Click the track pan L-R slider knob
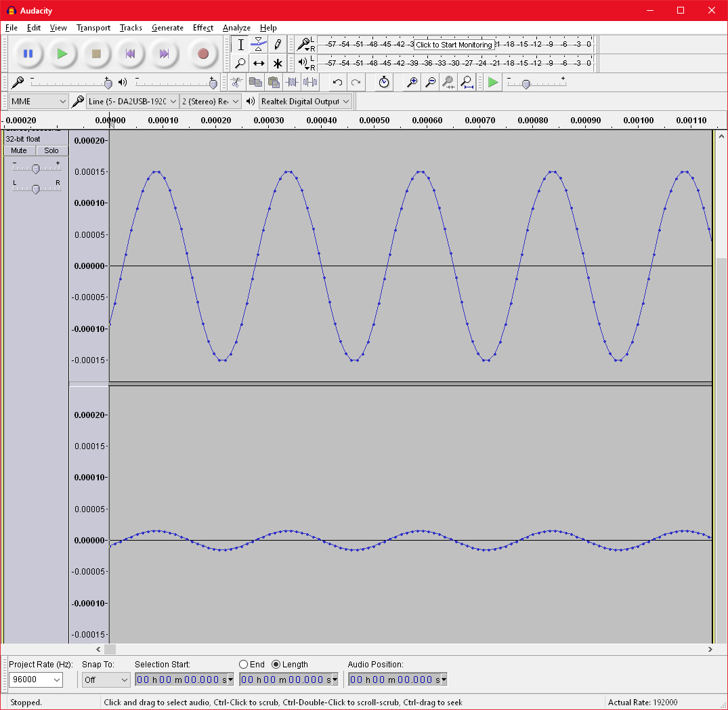The width and height of the screenshot is (728, 710). click(x=36, y=188)
